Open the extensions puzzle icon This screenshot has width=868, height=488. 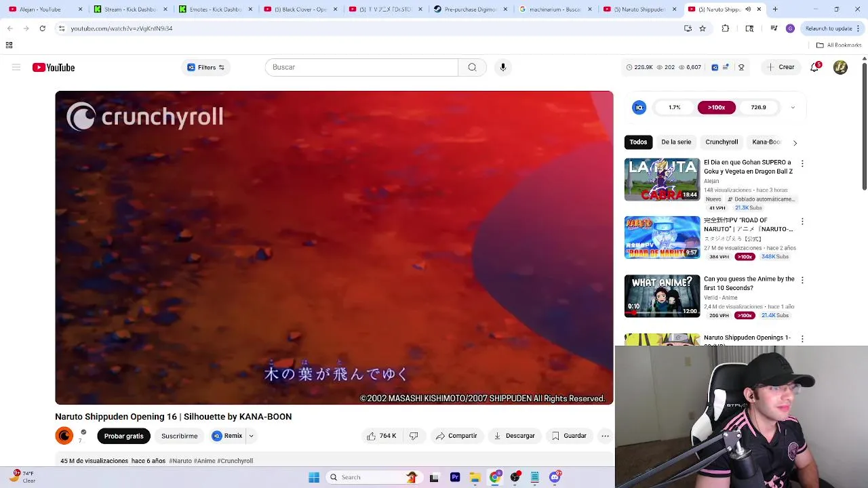[x=726, y=28]
